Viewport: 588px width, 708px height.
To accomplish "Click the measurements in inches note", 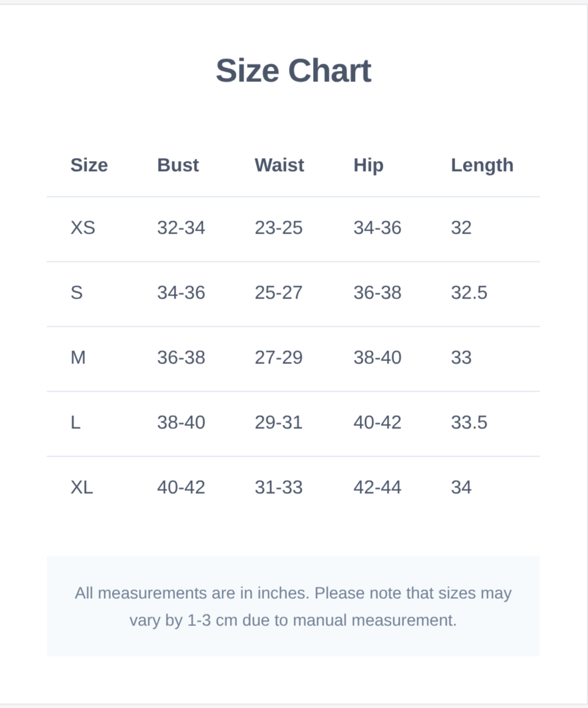I will [x=293, y=607].
